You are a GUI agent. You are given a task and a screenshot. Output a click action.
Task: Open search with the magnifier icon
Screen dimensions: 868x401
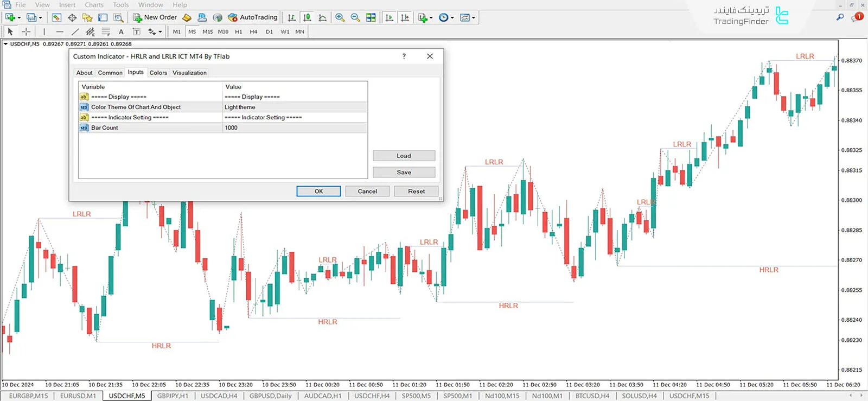pyautogui.click(x=840, y=17)
